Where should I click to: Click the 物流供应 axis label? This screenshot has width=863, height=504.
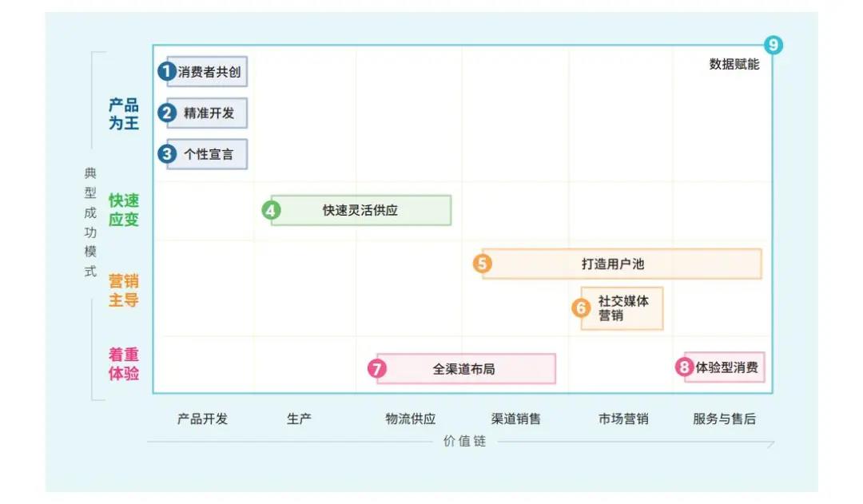[411, 419]
